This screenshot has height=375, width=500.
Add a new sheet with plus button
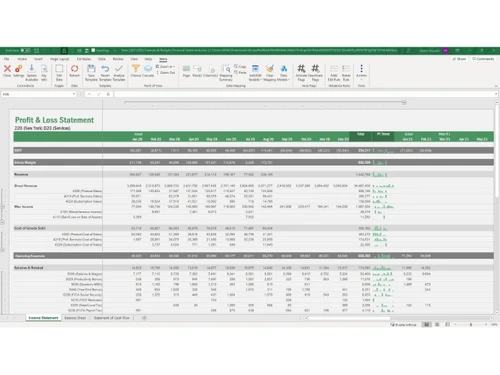(x=144, y=318)
